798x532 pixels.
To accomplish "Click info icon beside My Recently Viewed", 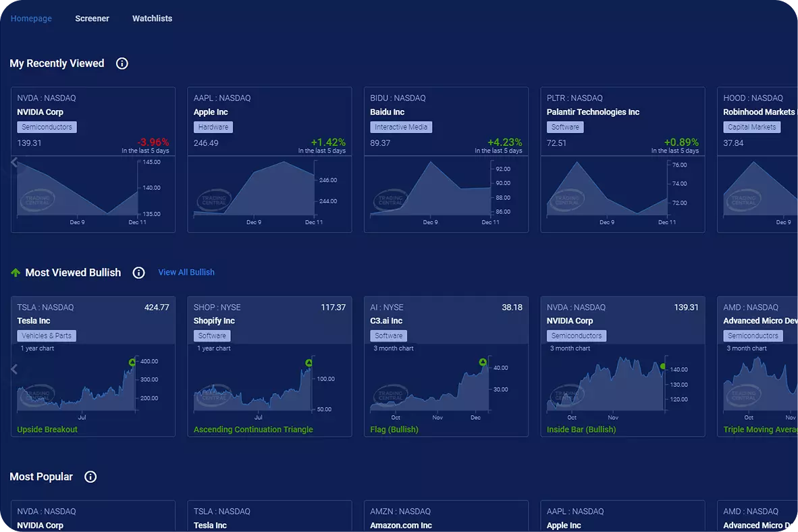I will (122, 63).
